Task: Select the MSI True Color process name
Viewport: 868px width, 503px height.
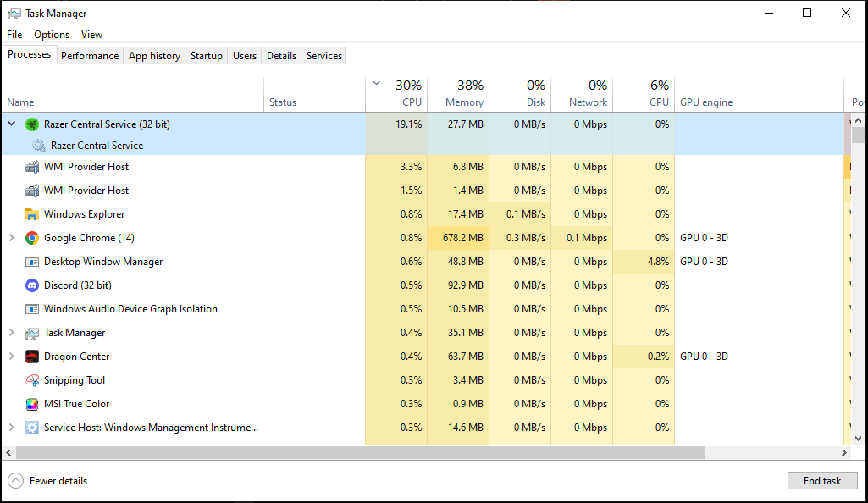Action: point(76,404)
